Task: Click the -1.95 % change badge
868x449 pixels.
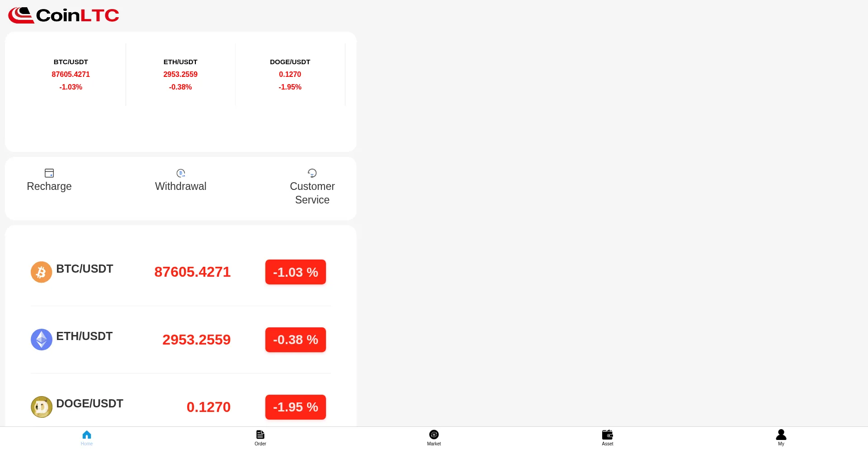Action: pos(296,407)
